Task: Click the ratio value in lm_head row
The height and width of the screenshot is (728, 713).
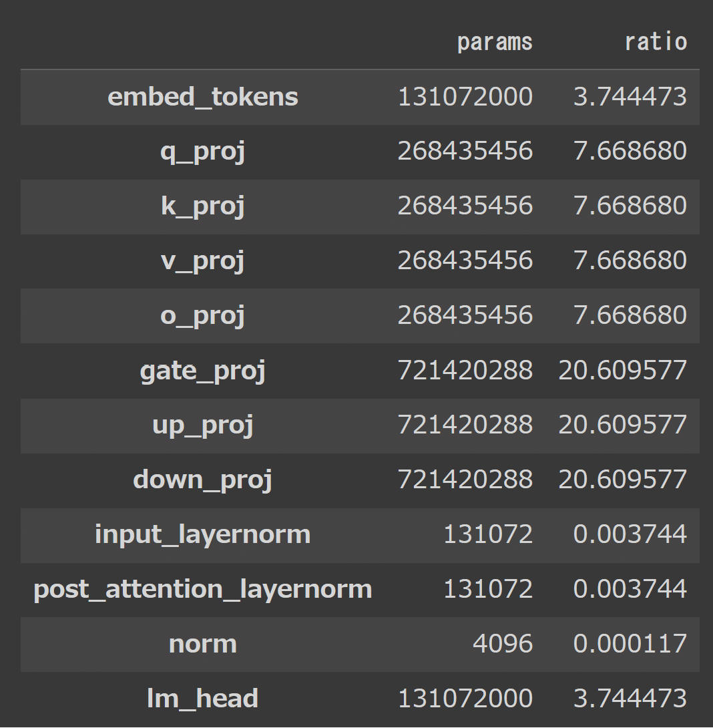Action: pos(630,699)
